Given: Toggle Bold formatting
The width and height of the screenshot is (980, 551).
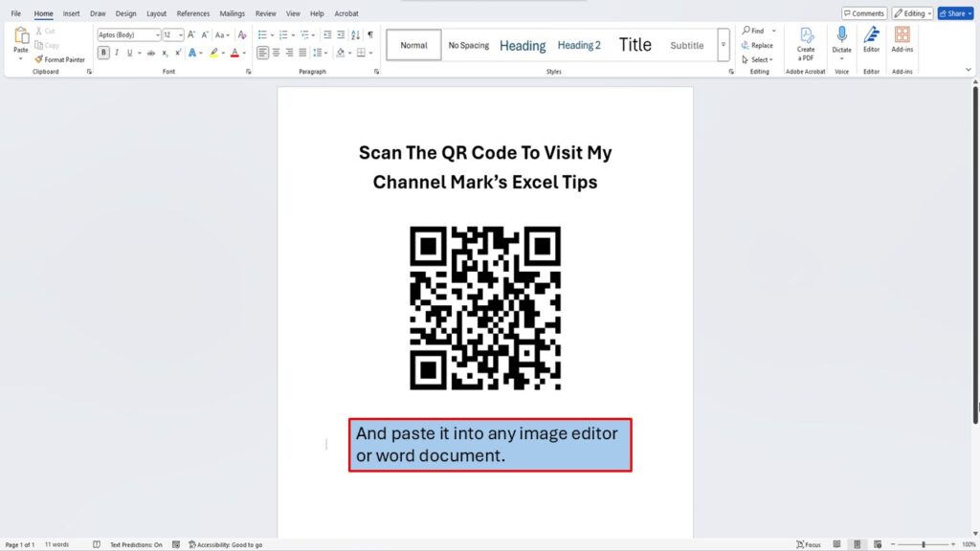Looking at the screenshot, I should click(x=103, y=53).
